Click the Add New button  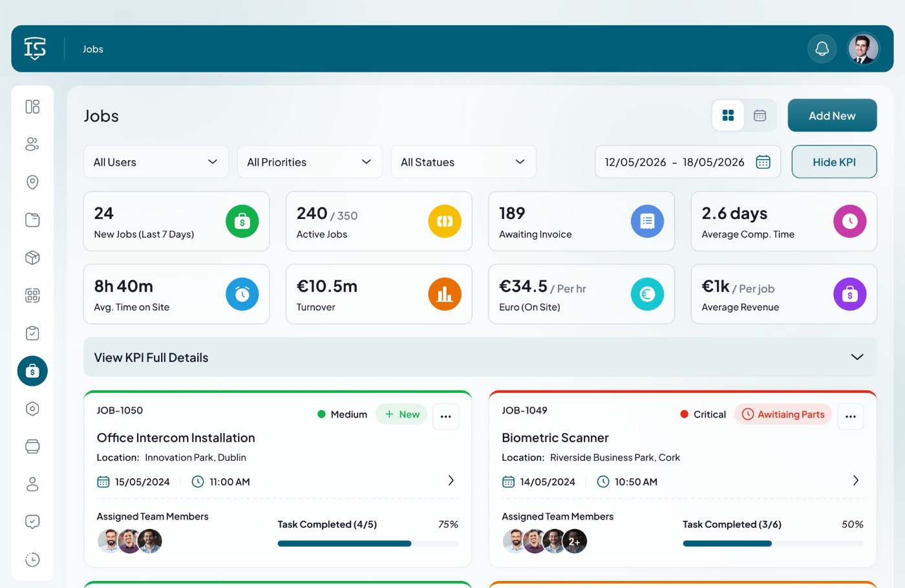pos(832,115)
